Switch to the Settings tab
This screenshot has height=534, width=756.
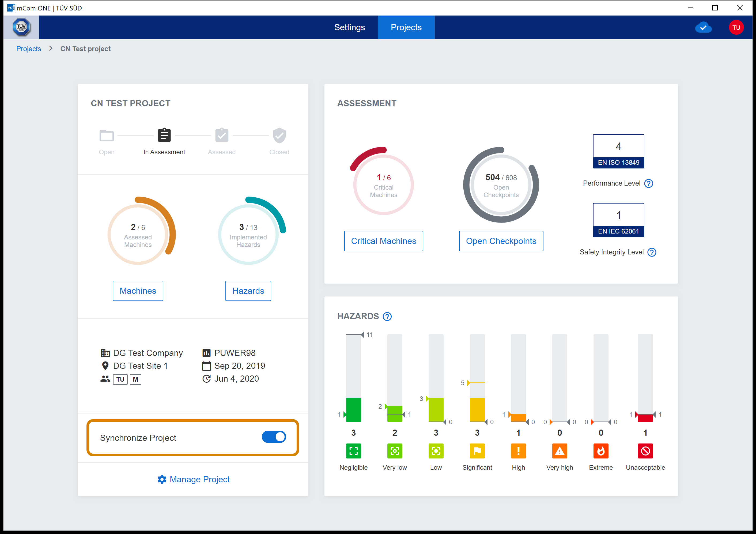(x=349, y=27)
